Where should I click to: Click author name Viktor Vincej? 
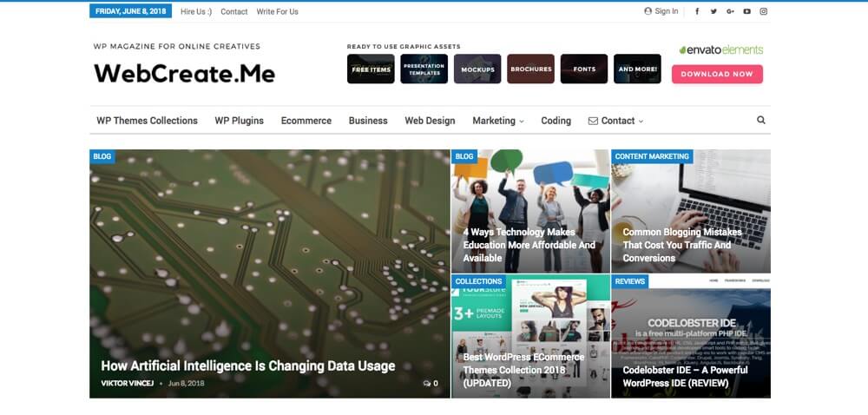coord(128,384)
